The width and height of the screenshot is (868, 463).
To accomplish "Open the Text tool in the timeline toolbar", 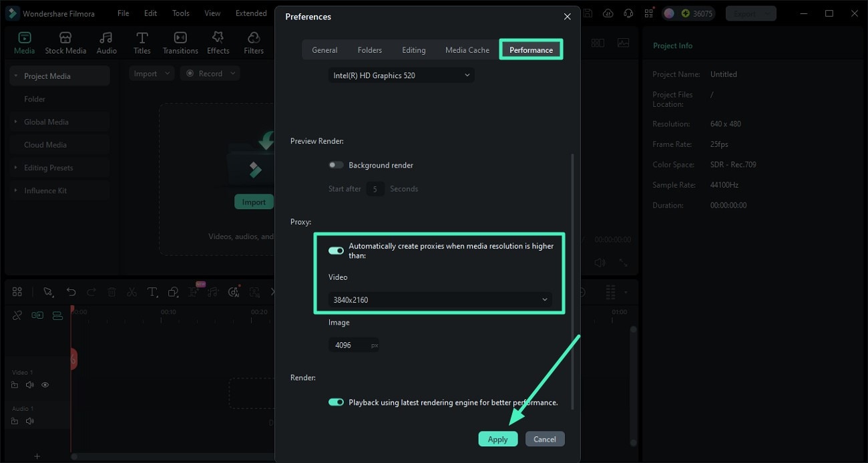I will [152, 291].
